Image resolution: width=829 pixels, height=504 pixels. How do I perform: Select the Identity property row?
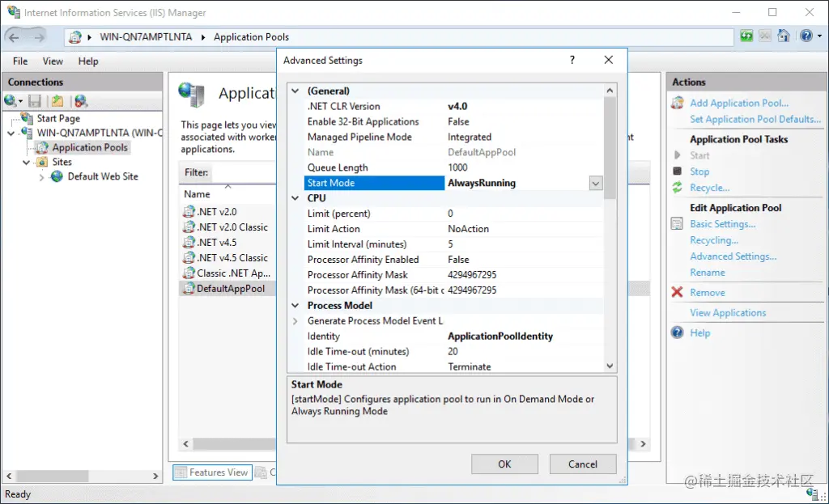[455, 336]
